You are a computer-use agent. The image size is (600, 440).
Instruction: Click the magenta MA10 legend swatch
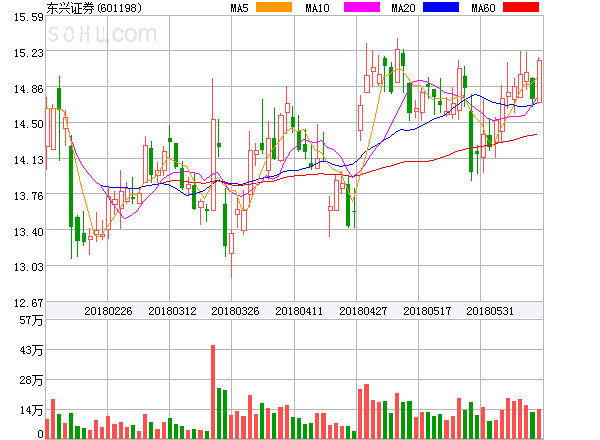362,7
